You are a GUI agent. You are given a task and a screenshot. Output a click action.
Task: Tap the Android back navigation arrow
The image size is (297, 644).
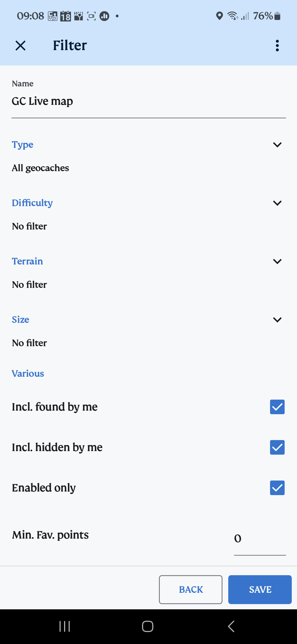click(x=231, y=626)
